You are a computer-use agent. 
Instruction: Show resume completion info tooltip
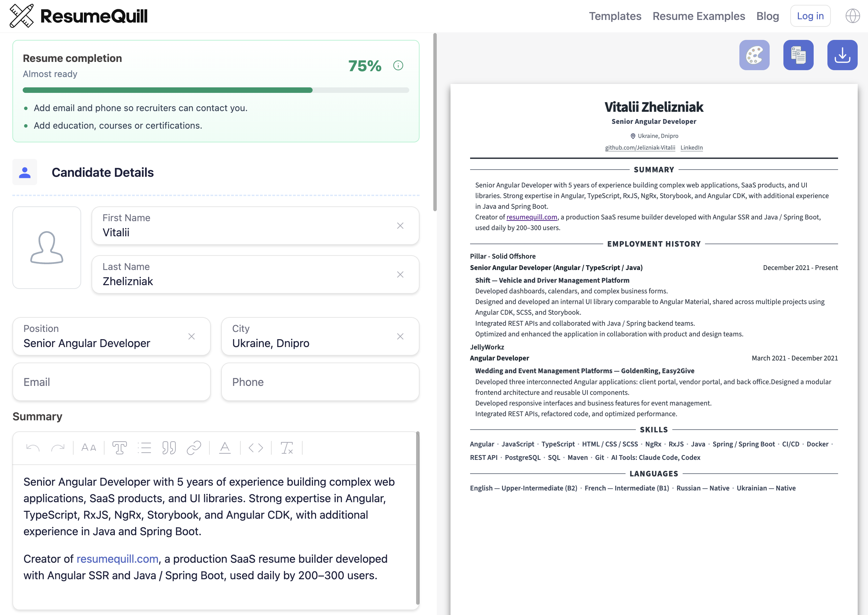(398, 65)
